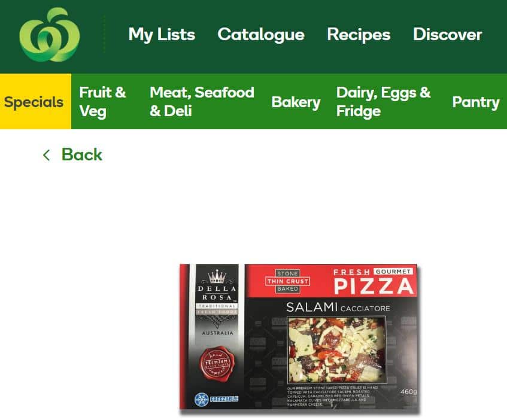Click the back chevron arrow
This screenshot has width=507, height=420.
coord(46,155)
